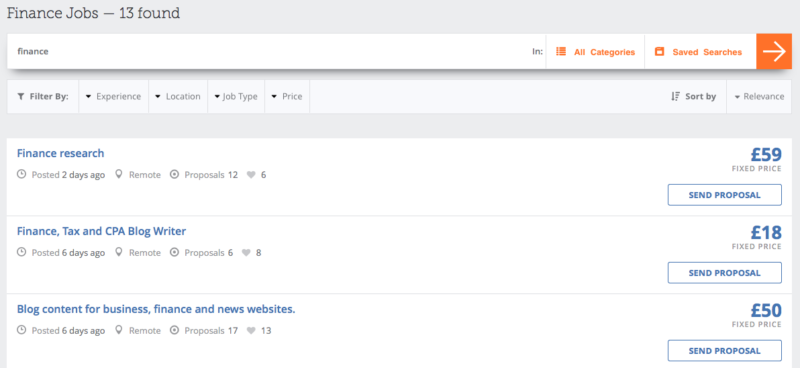Send proposal for the £18 blog writer job
Viewport: 800px width, 368px height.
click(724, 273)
